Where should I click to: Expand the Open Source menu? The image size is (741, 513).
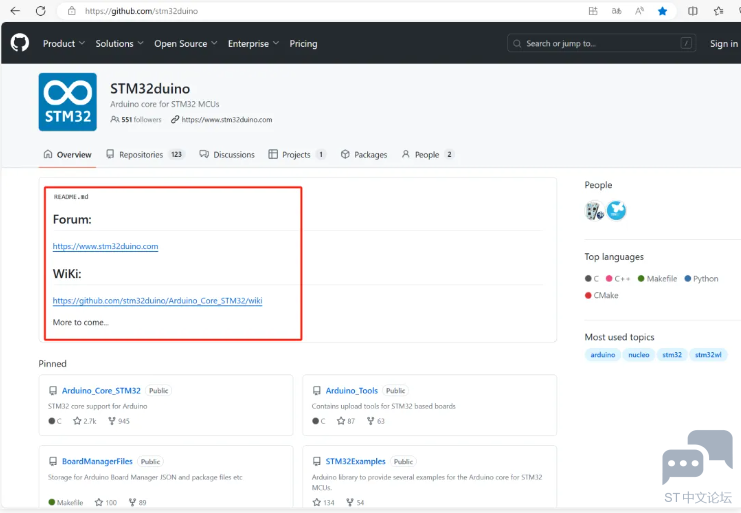pyautogui.click(x=186, y=43)
